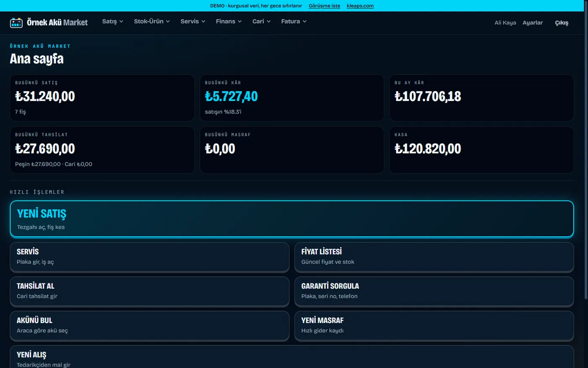This screenshot has height=368, width=588.
Task: Open the Ali Kaya user profile
Action: tap(505, 23)
